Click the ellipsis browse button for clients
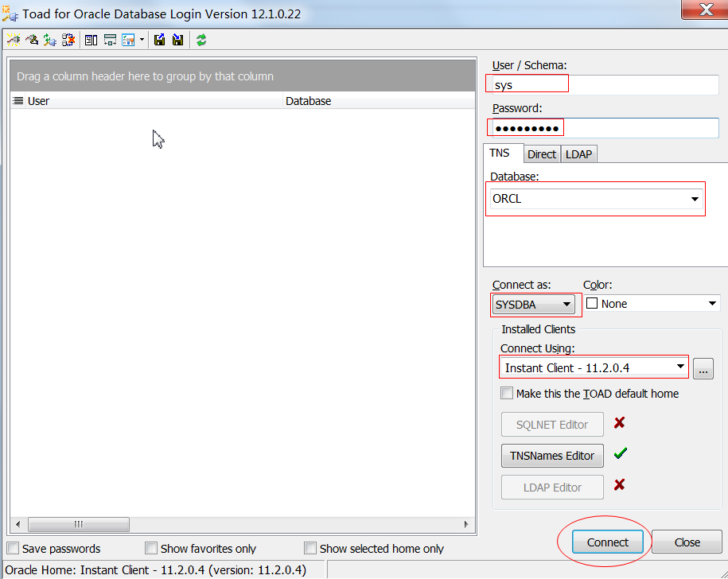The height and width of the screenshot is (579, 728). (703, 368)
